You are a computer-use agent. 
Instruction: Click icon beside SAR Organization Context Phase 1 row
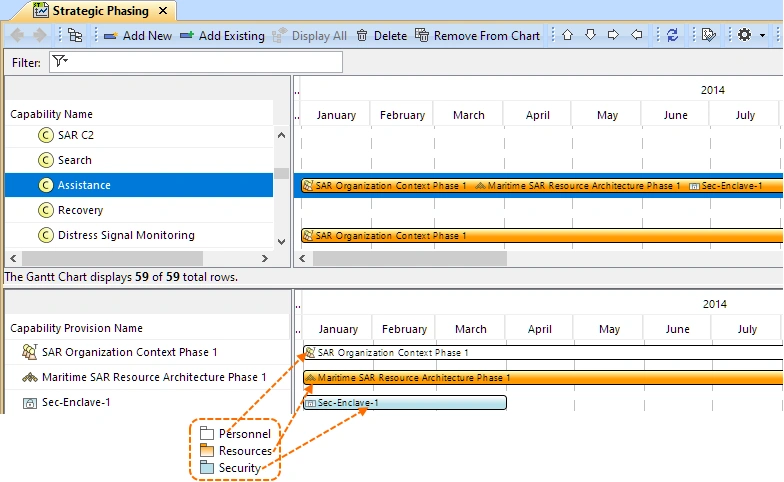click(30, 352)
